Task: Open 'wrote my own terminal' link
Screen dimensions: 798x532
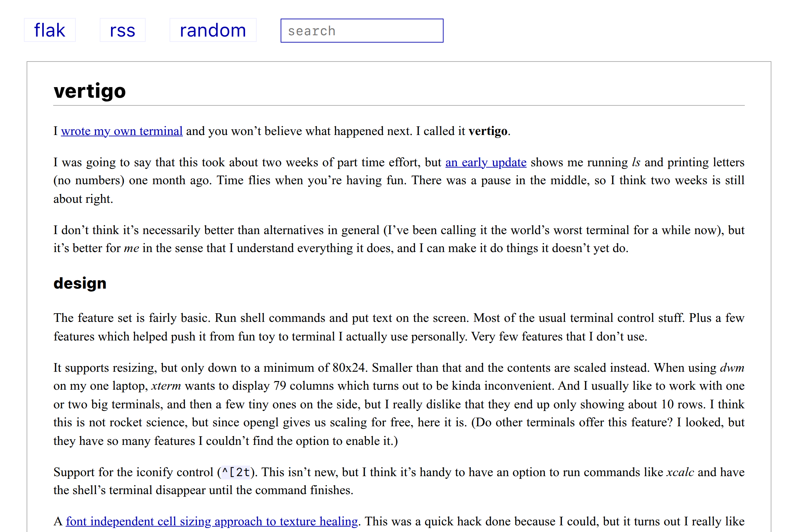Action: point(122,131)
